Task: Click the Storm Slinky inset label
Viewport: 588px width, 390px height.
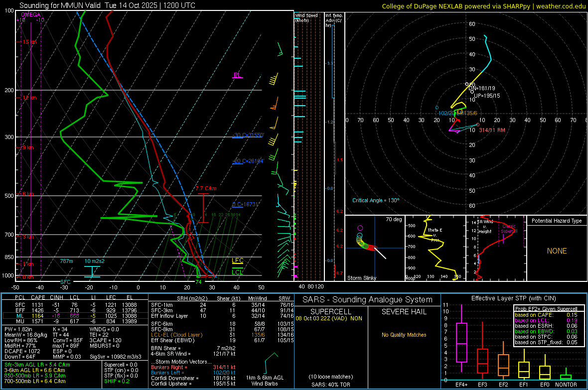Action: pos(361,278)
